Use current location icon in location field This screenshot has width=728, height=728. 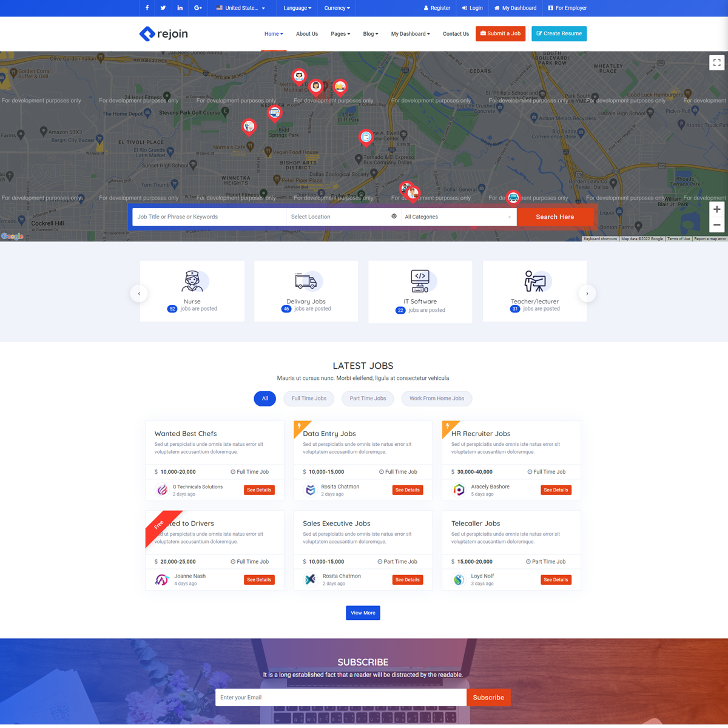[x=394, y=217]
